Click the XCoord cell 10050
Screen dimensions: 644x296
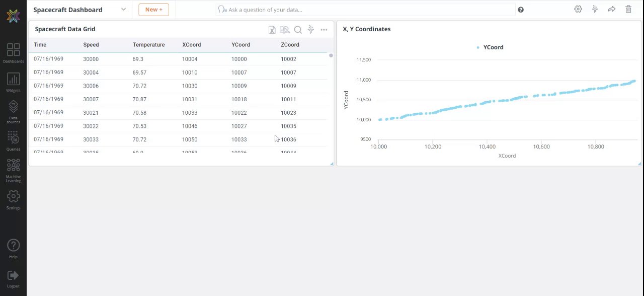[190, 139]
